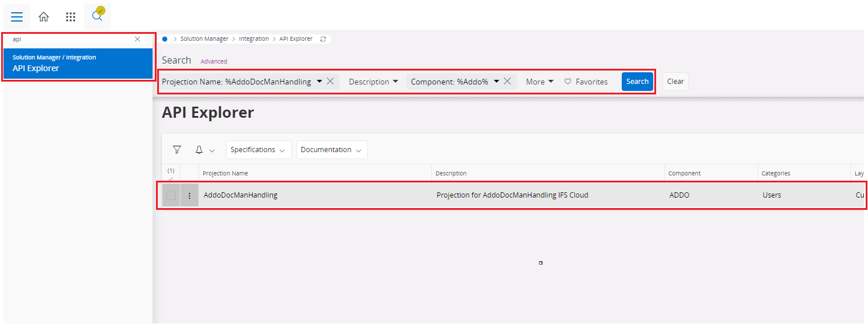
Task: Open the table filter funnel icon
Action: [x=177, y=150]
